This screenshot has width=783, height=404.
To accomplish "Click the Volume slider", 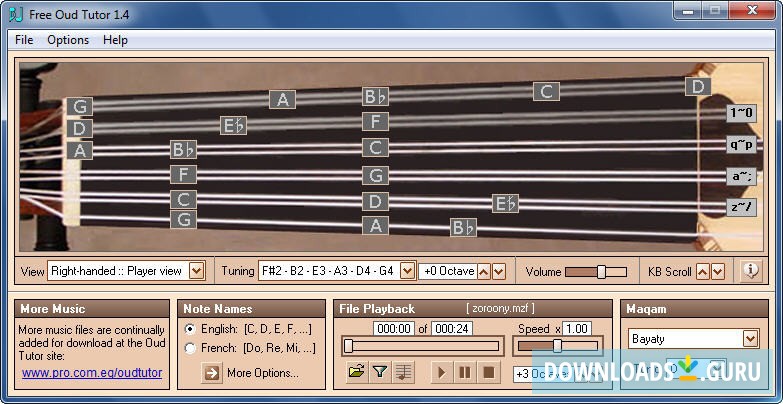I will coord(596,272).
